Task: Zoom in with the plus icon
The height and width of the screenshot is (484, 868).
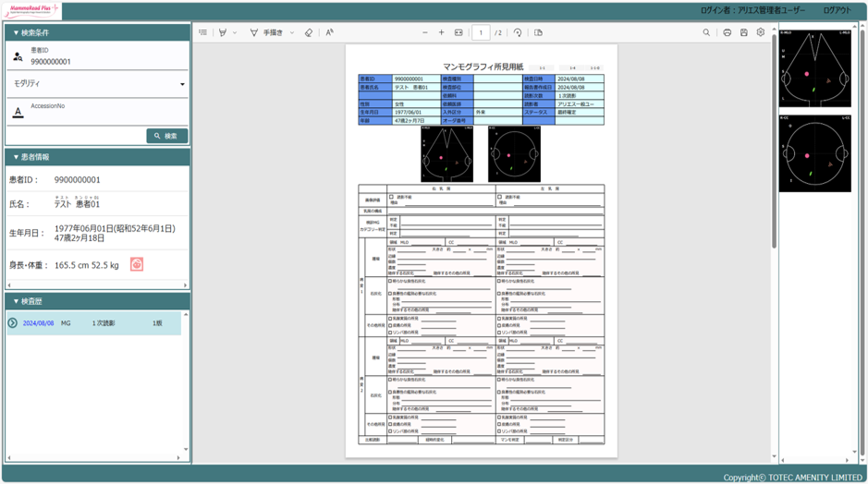Action: 441,32
